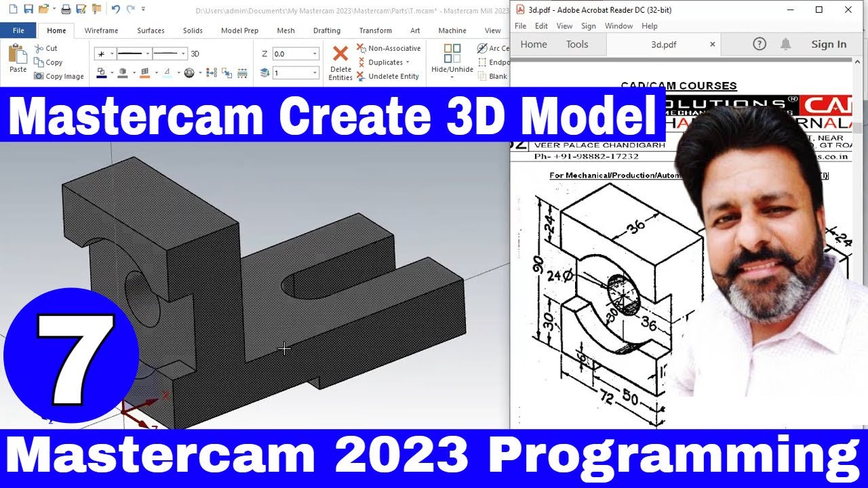Open the Z depth value dropdown

point(314,54)
